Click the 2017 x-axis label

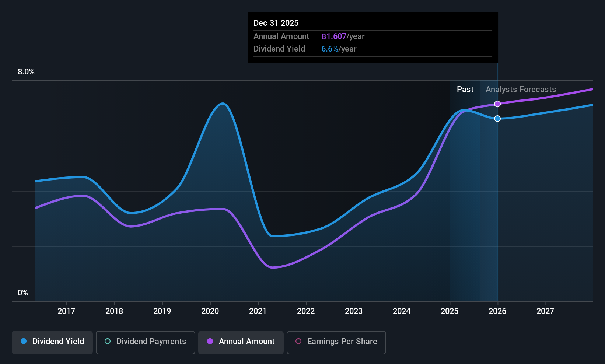click(x=66, y=311)
